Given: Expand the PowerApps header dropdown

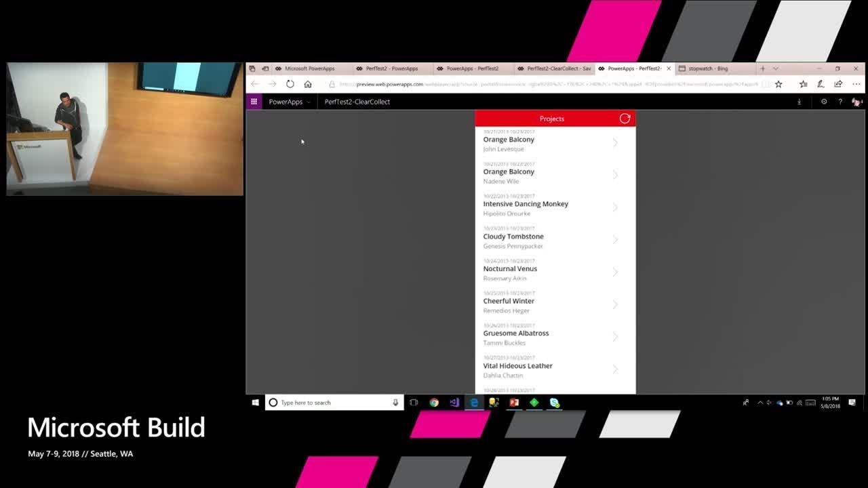Looking at the screenshot, I should (x=308, y=102).
